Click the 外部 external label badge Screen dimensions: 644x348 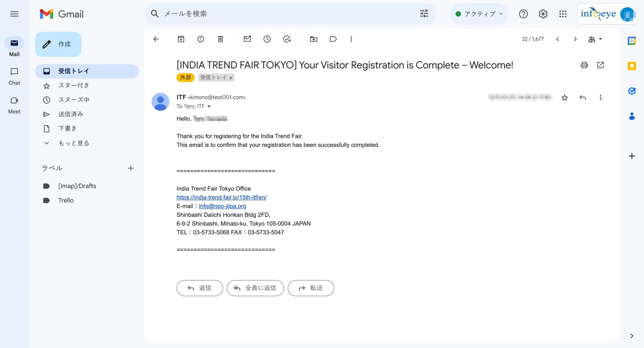tap(185, 78)
